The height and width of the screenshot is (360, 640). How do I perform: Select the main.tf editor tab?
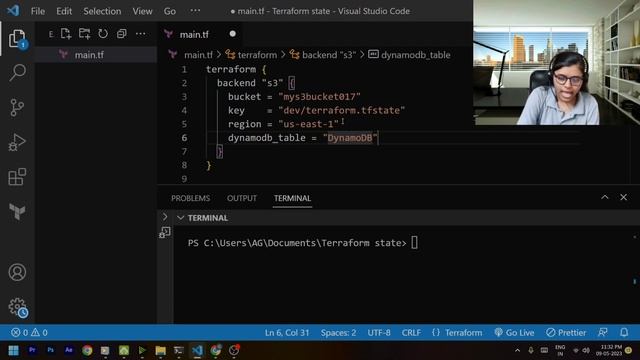point(199,34)
